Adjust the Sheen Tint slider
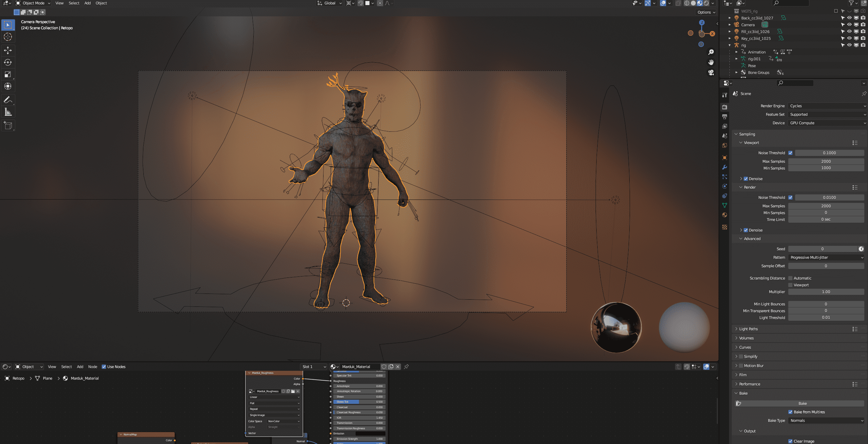 point(359,402)
